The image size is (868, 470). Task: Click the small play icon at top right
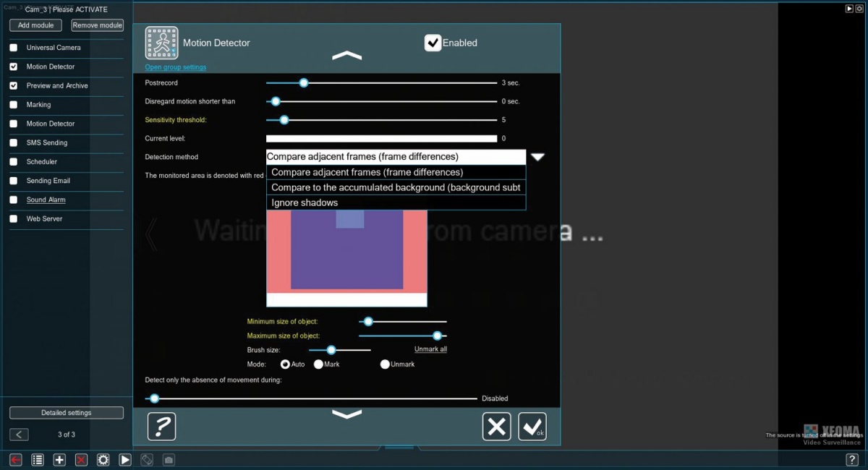850,9
